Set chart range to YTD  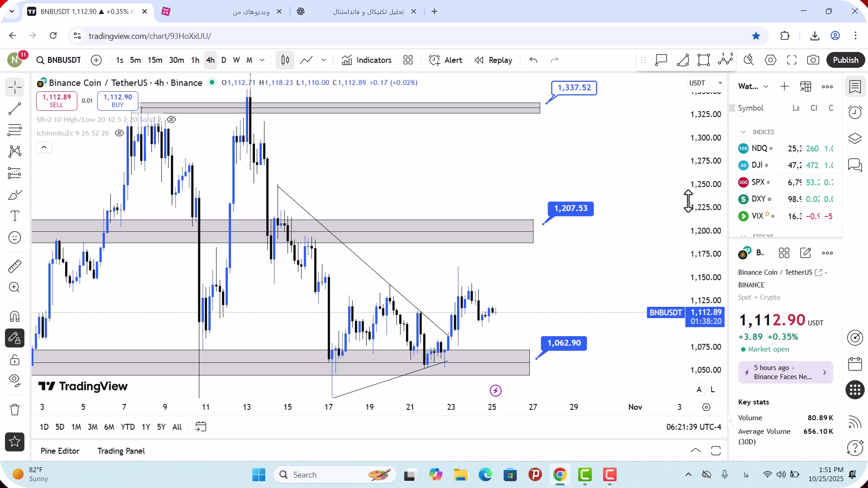coord(127,427)
